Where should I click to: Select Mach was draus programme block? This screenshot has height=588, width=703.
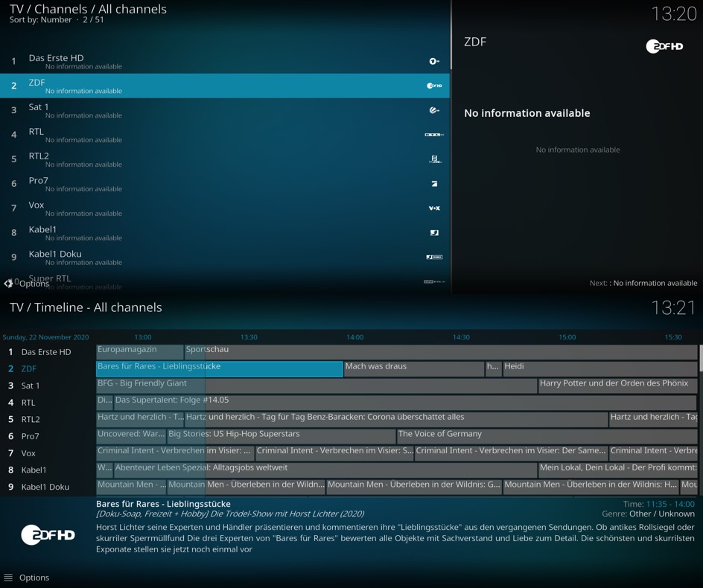[414, 369]
